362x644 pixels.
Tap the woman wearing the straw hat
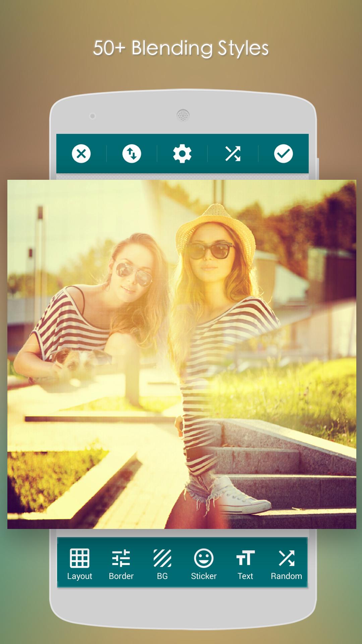[x=215, y=302]
